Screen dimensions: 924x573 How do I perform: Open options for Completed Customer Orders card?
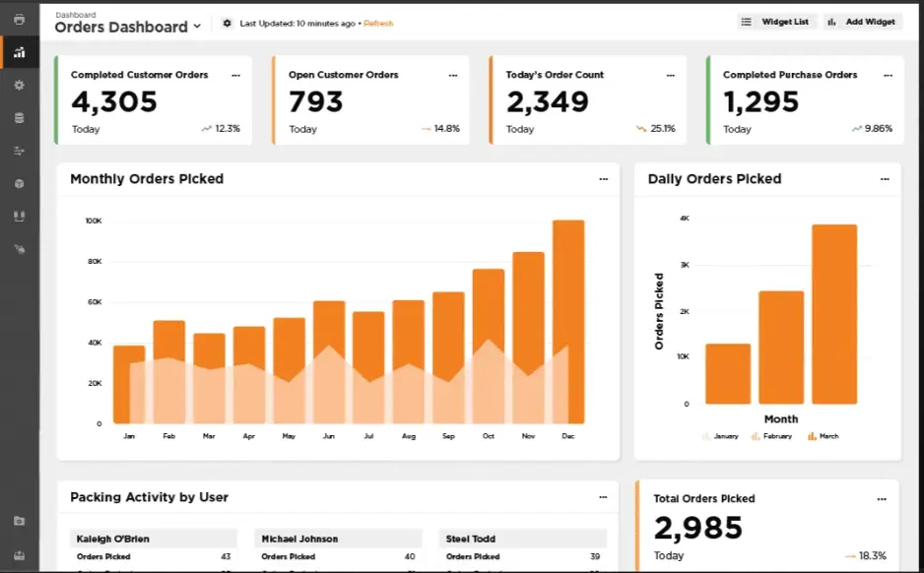tap(235, 76)
